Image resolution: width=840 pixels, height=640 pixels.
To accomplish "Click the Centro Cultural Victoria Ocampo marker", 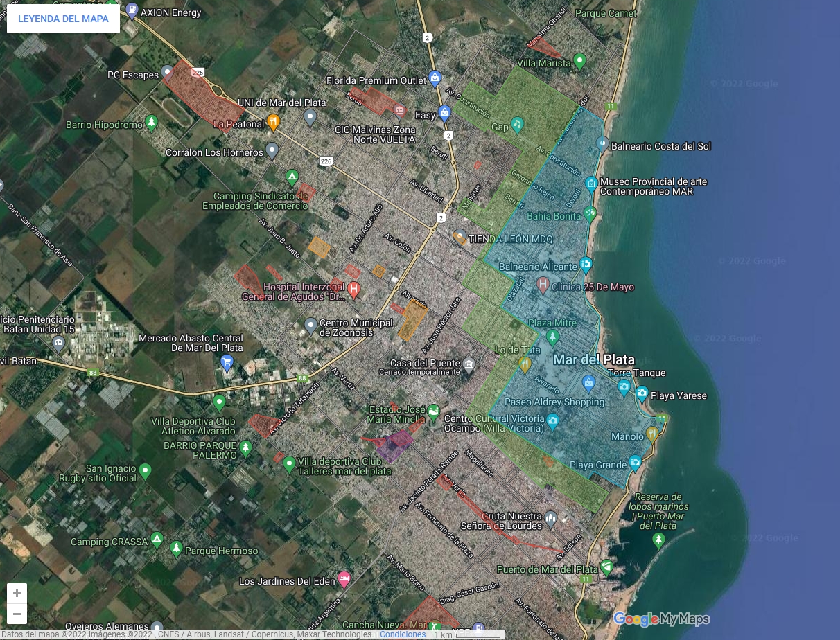I will tap(552, 420).
